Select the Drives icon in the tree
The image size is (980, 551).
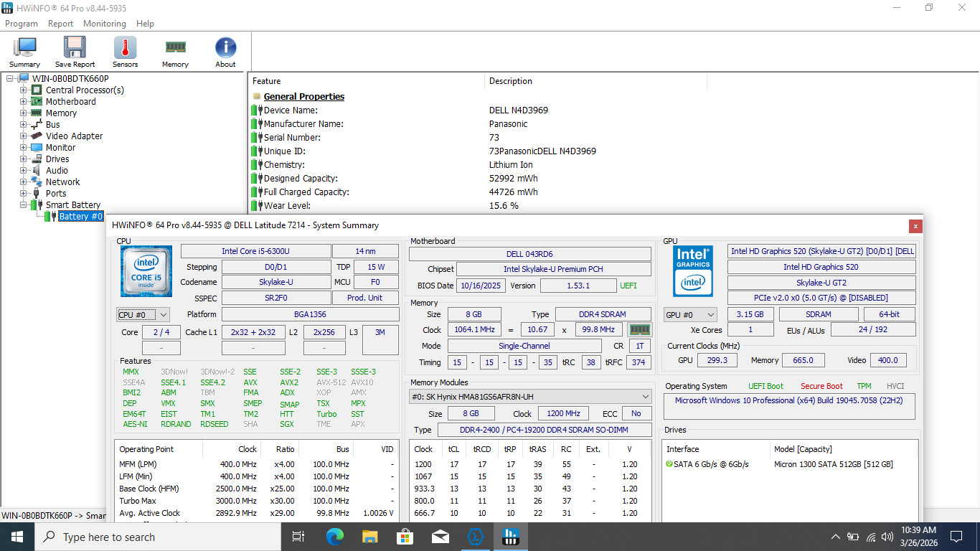point(37,159)
